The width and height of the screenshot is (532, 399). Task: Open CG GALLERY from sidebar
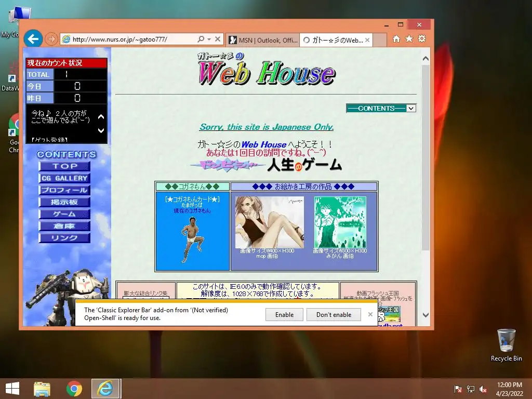pos(64,178)
